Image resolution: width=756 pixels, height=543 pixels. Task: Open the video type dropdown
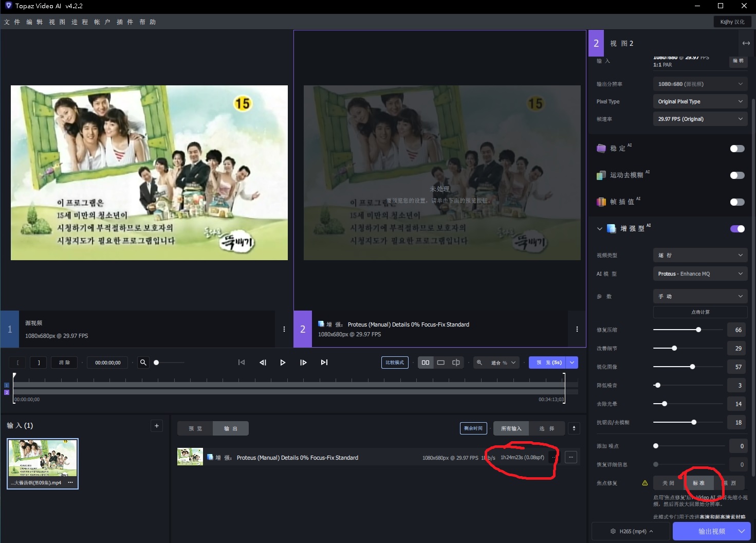tap(700, 255)
